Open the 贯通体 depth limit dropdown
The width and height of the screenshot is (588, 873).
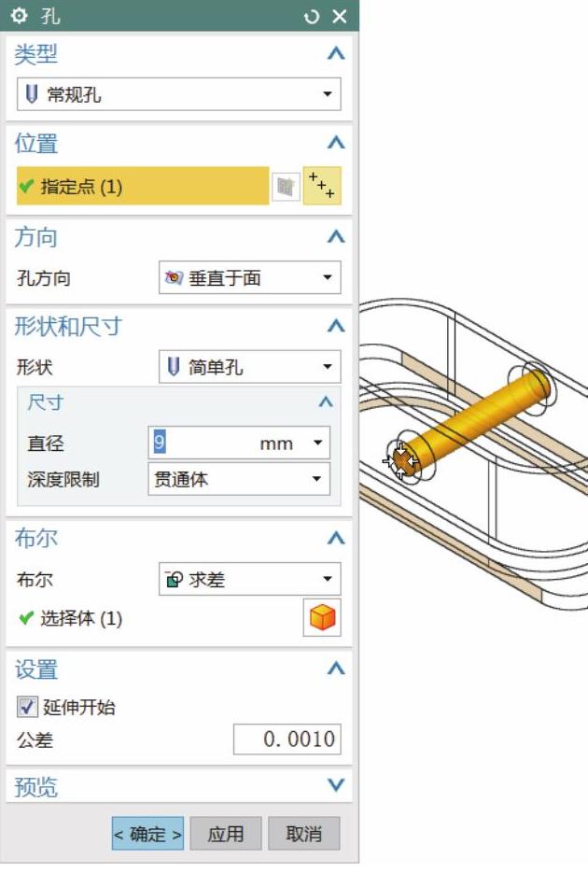coord(239,479)
